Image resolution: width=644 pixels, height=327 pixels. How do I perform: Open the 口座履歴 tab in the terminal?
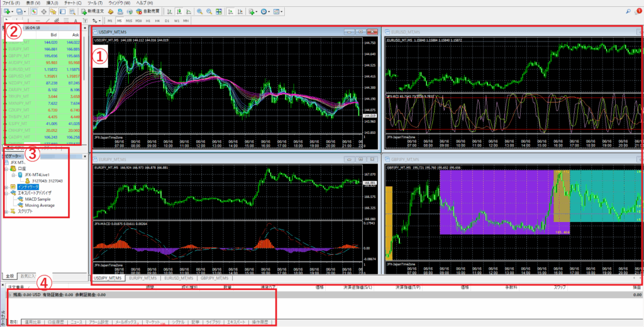click(x=57, y=322)
